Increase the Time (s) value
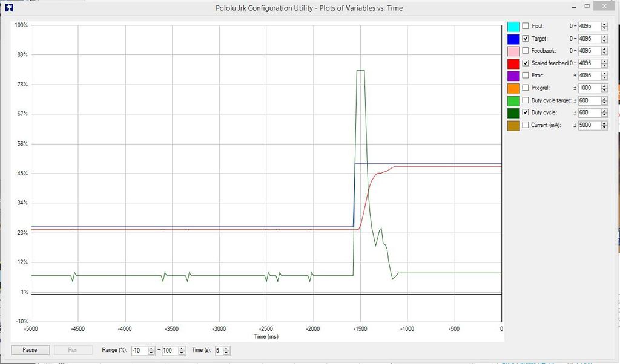 pyautogui.click(x=226, y=349)
